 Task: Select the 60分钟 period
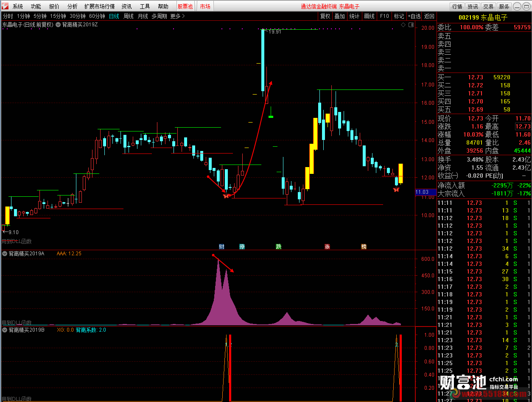(x=97, y=16)
